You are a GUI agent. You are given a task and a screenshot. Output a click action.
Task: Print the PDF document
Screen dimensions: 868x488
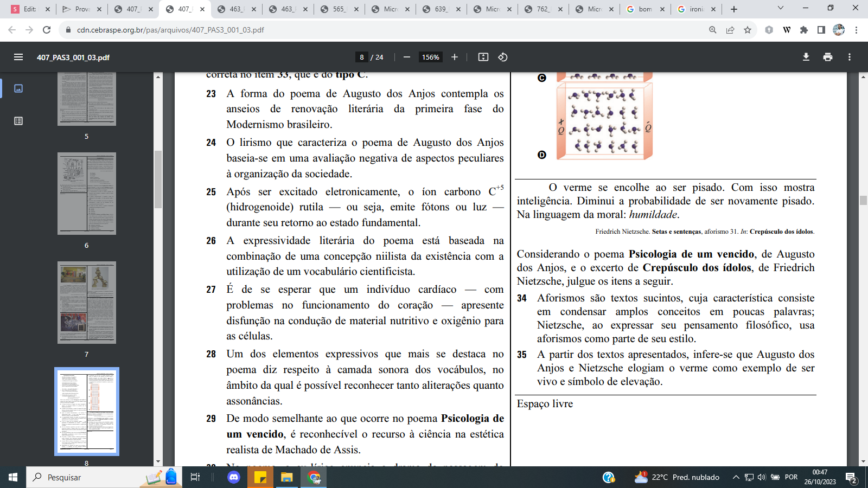tap(828, 57)
